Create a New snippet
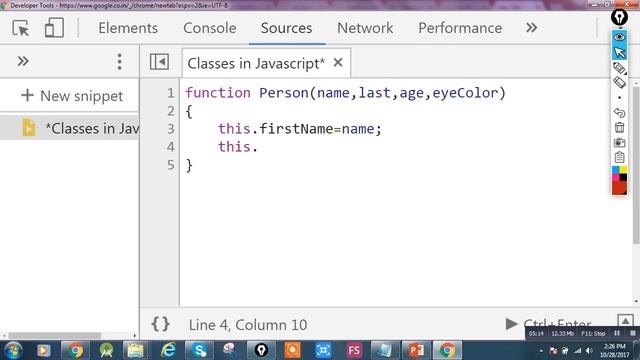 click(72, 96)
